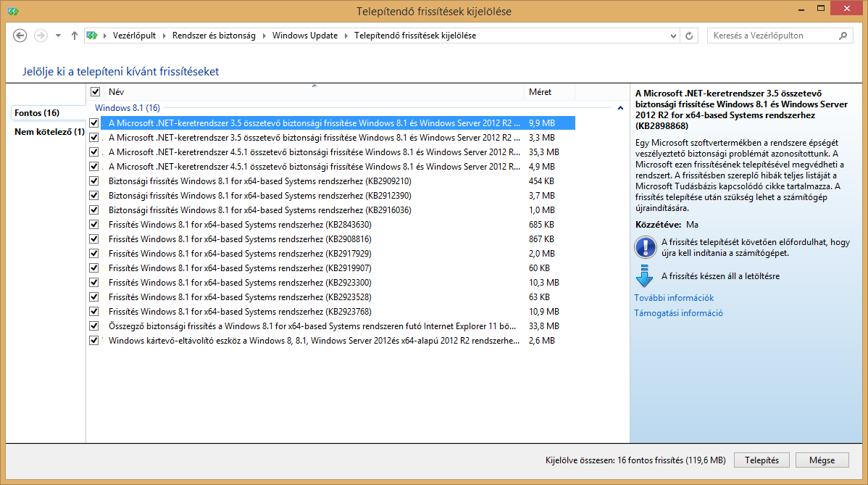Maximize the window
This screenshot has height=485, width=868.
[821, 8]
